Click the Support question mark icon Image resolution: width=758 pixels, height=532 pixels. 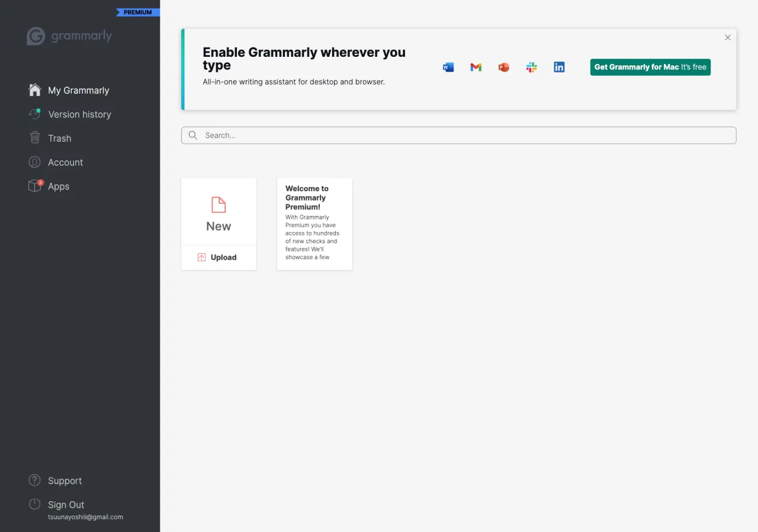click(35, 481)
